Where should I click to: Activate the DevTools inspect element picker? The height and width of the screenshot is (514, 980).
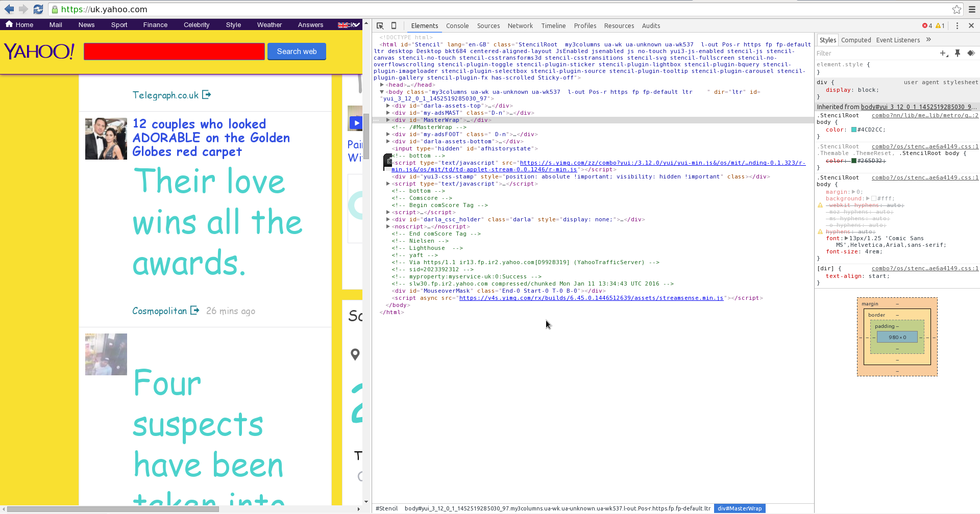click(x=380, y=25)
